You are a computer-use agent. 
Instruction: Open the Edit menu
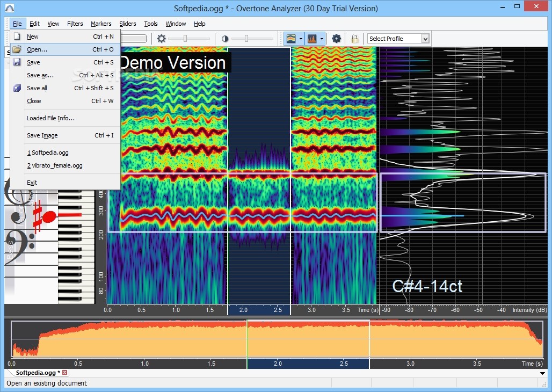coord(34,24)
